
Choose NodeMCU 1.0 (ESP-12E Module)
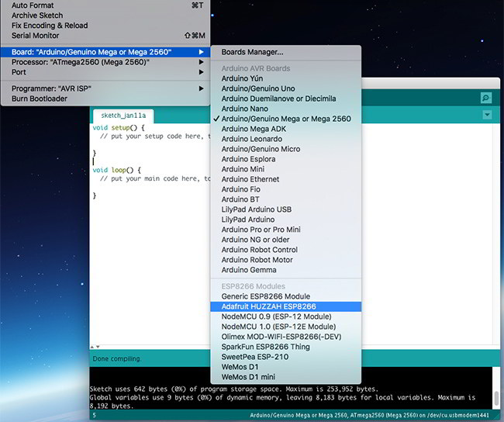click(286, 327)
